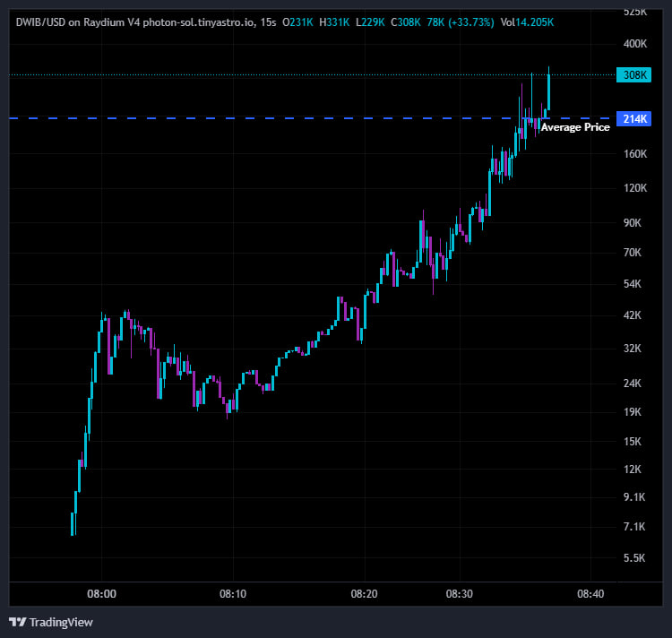Click the 54K price axis label
The height and width of the screenshot is (638, 672).
[x=633, y=284]
